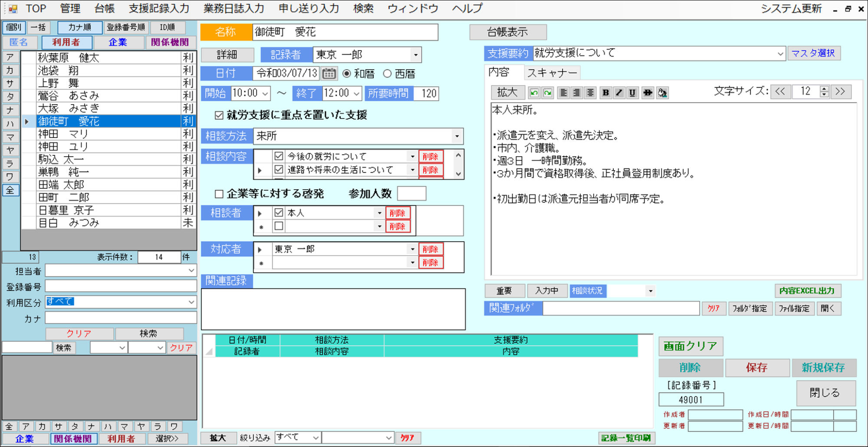The width and height of the screenshot is (868, 447).
Task: Select the 和暦 radio button
Action: click(347, 74)
